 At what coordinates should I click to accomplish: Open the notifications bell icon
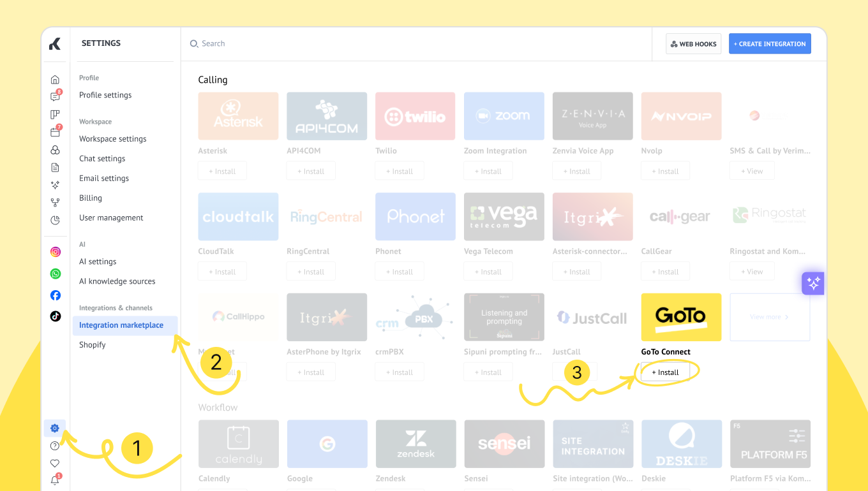pos(55,480)
